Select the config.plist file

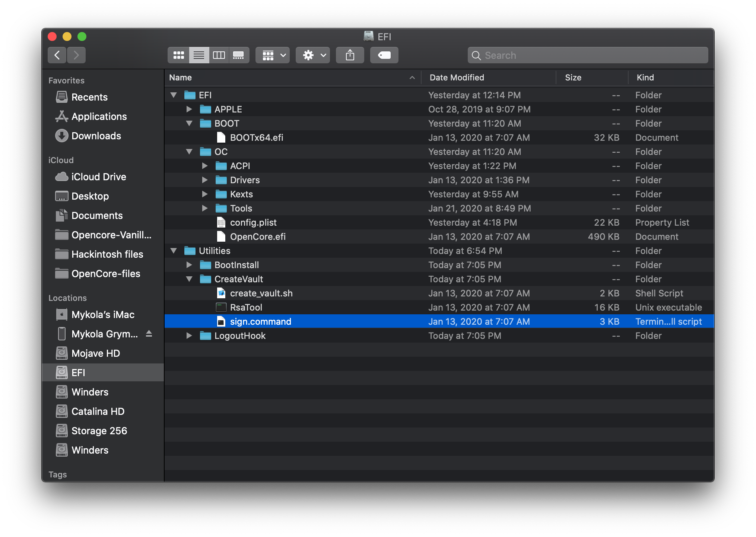click(x=253, y=222)
